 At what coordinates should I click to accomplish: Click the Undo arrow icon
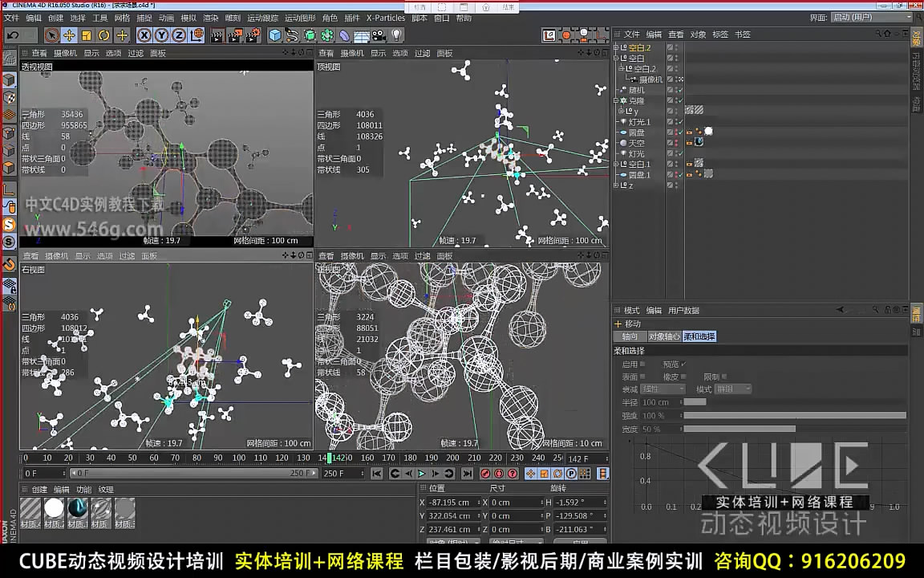coord(13,35)
